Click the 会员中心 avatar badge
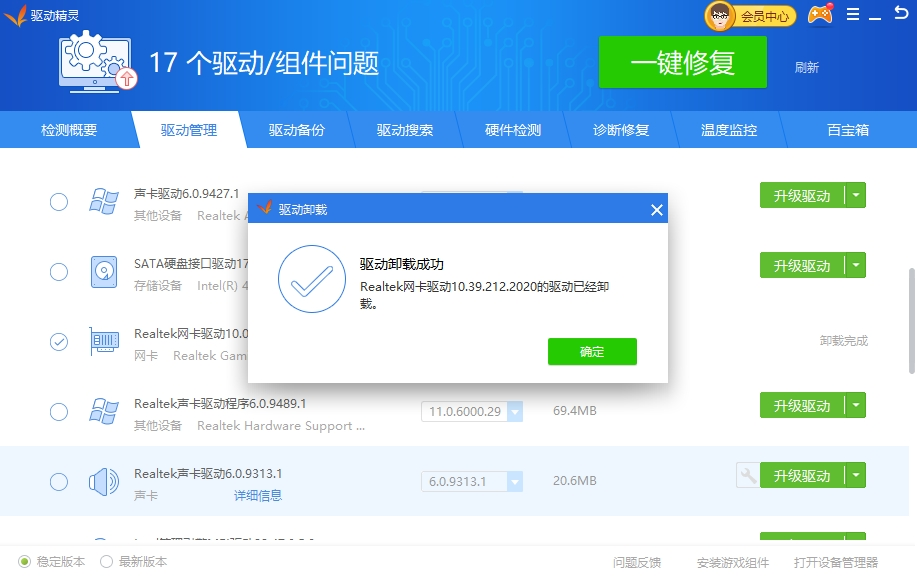The image size is (917, 576). 751,15
